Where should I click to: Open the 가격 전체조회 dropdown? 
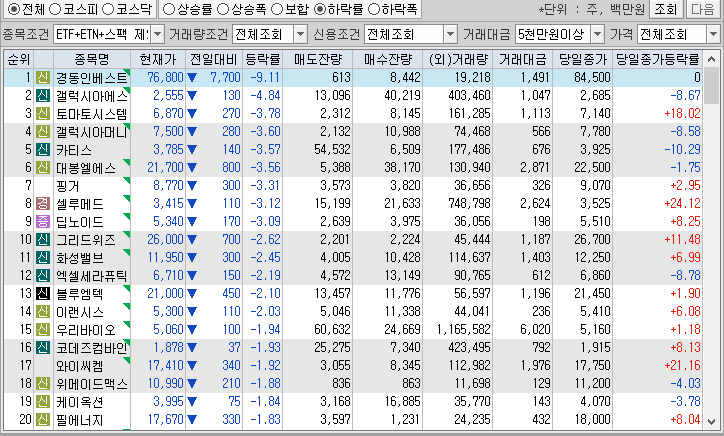click(713, 34)
